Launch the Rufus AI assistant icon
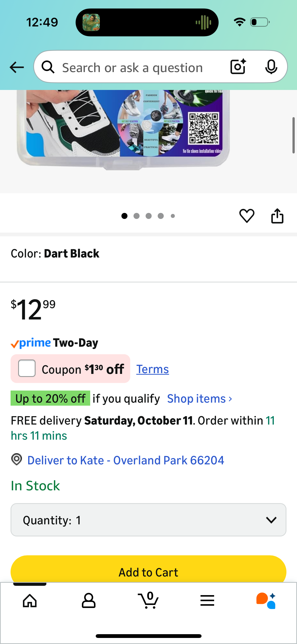The width and height of the screenshot is (297, 644). [266, 601]
